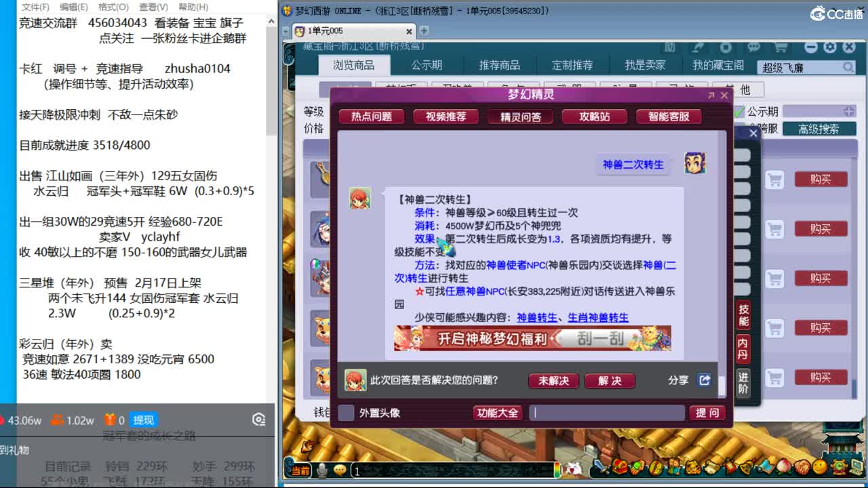The height and width of the screenshot is (488, 868).
Task: Open the 文件(F) menu in Notepad
Action: point(35,7)
